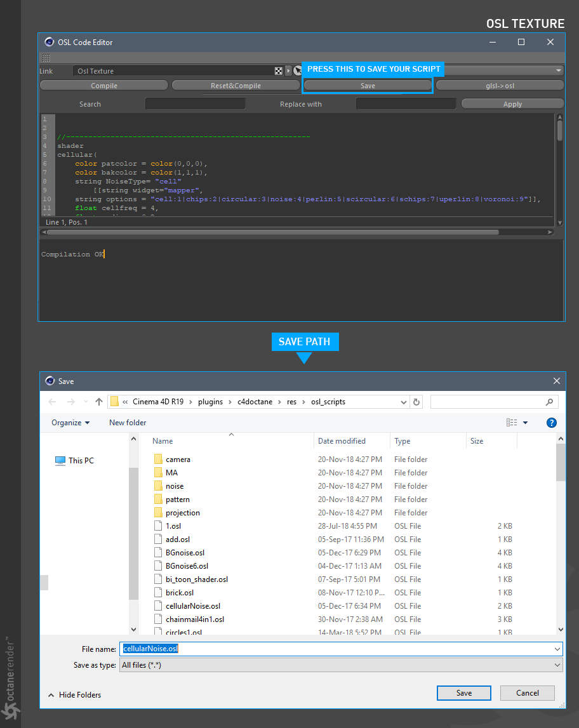Screen dimensions: 579x728
Task: Click the picker cursor icon next to Link field
Action: (x=298, y=71)
